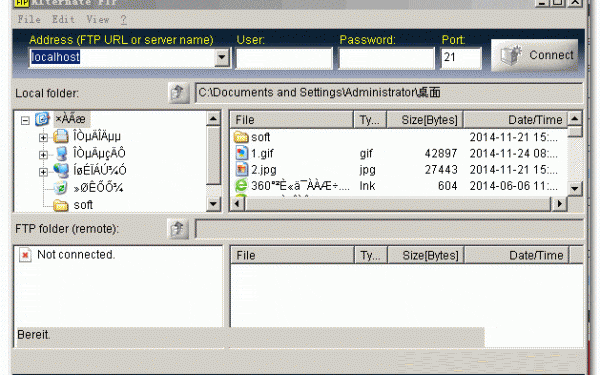The width and height of the screenshot is (600, 375).
Task: Click the Not connected status entry
Action: pos(76,254)
